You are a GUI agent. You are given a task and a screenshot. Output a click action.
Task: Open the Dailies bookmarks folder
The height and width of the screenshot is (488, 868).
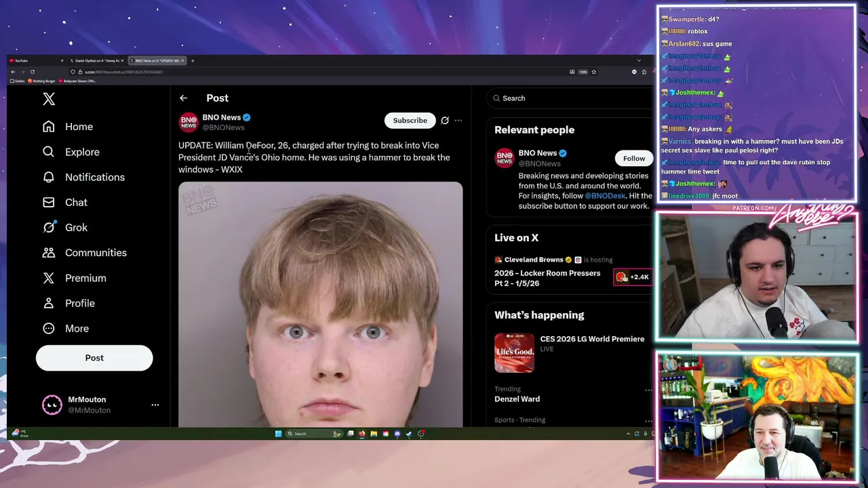pos(17,81)
